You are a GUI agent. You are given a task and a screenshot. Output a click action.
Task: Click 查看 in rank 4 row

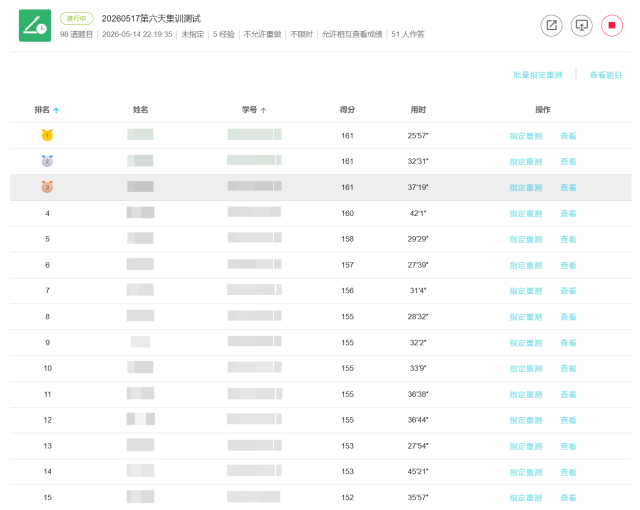coord(568,213)
